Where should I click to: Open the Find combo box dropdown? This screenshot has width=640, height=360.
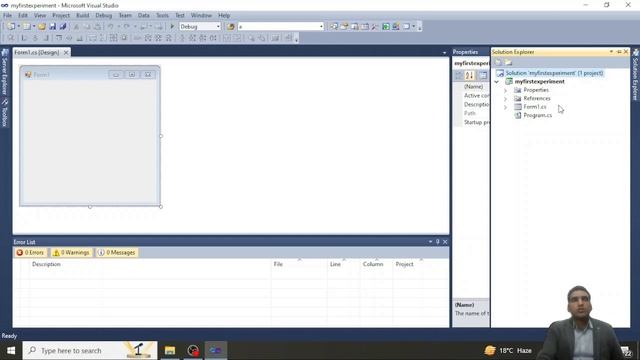(x=321, y=27)
